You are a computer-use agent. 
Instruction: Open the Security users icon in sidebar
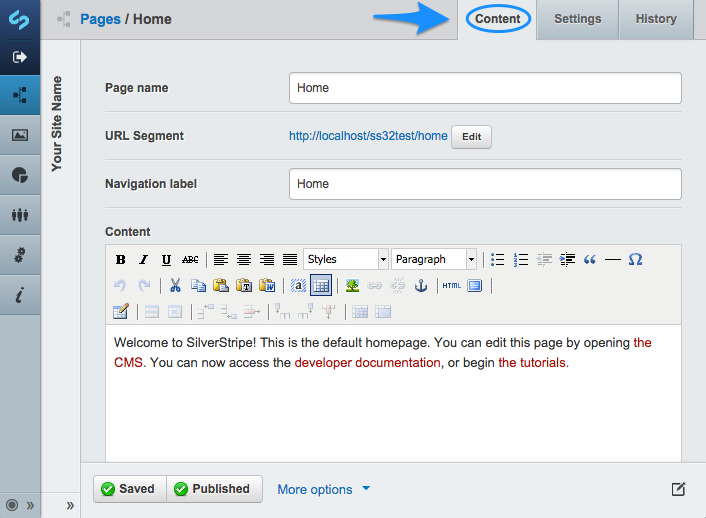[x=20, y=214]
